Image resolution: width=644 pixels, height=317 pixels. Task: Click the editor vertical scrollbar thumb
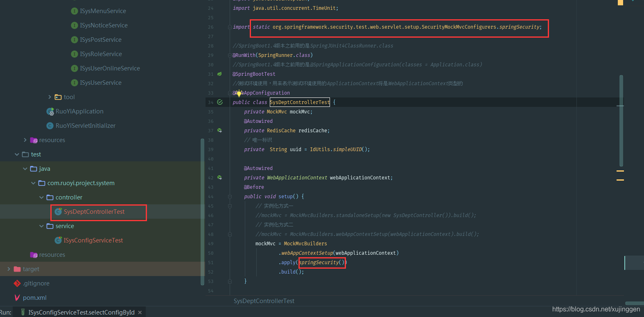[621, 121]
